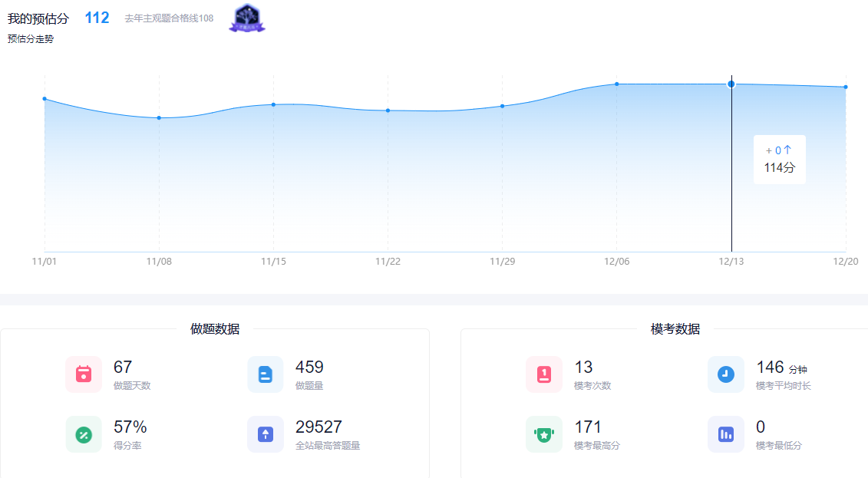
Task: Select the 12/20 data point on chart
Action: click(x=846, y=87)
